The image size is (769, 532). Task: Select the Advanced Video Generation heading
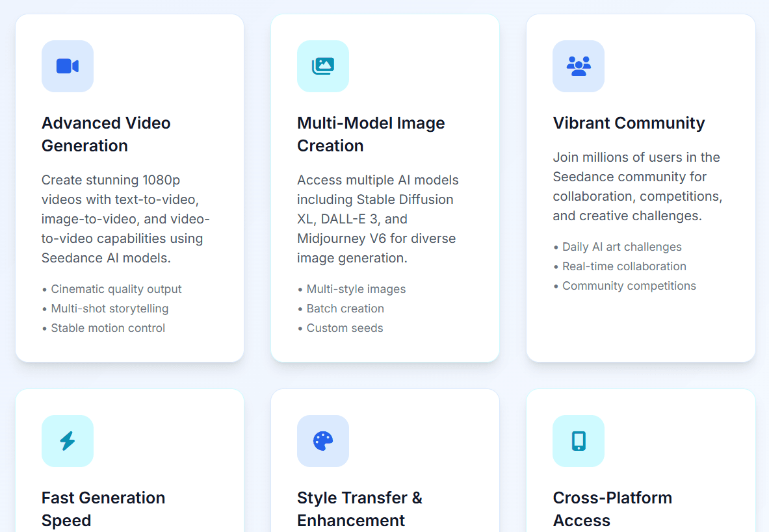(106, 134)
